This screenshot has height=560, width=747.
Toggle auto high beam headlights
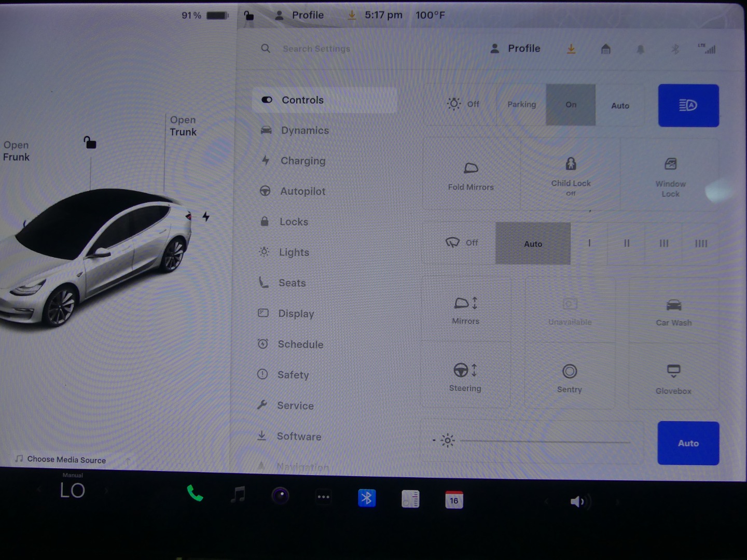688,106
